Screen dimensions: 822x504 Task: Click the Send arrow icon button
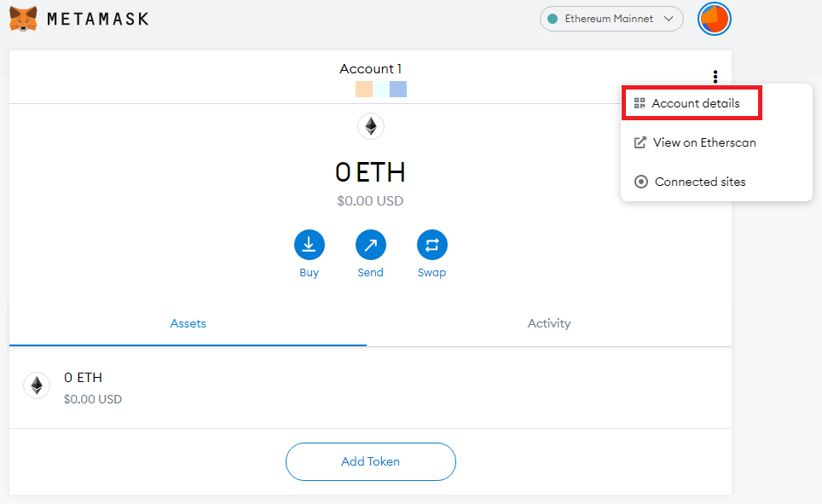[x=370, y=246]
